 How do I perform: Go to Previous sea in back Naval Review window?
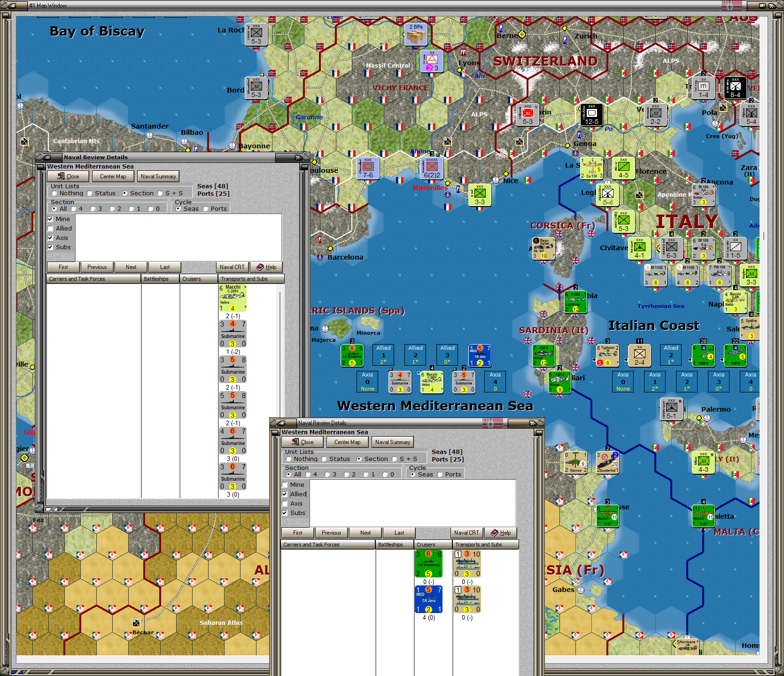click(97, 267)
